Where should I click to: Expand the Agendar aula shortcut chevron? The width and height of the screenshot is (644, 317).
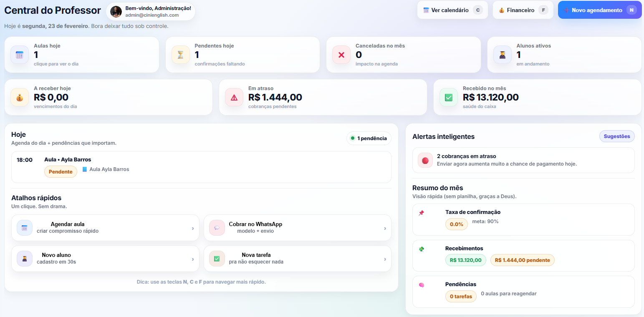point(193,228)
